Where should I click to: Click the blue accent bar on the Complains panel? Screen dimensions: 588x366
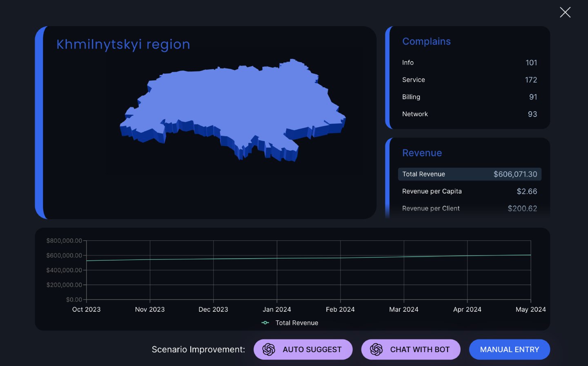pyautogui.click(x=388, y=78)
